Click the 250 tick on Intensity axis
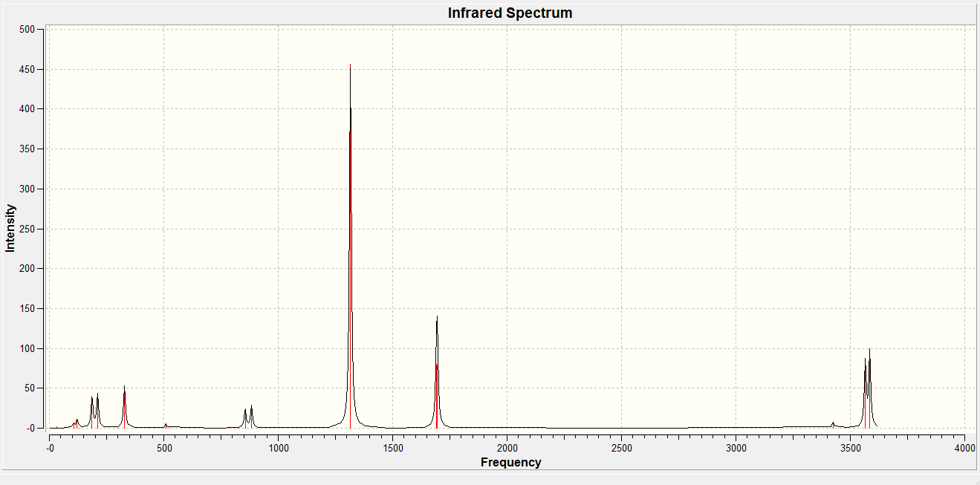The height and width of the screenshot is (485, 980). click(27, 229)
